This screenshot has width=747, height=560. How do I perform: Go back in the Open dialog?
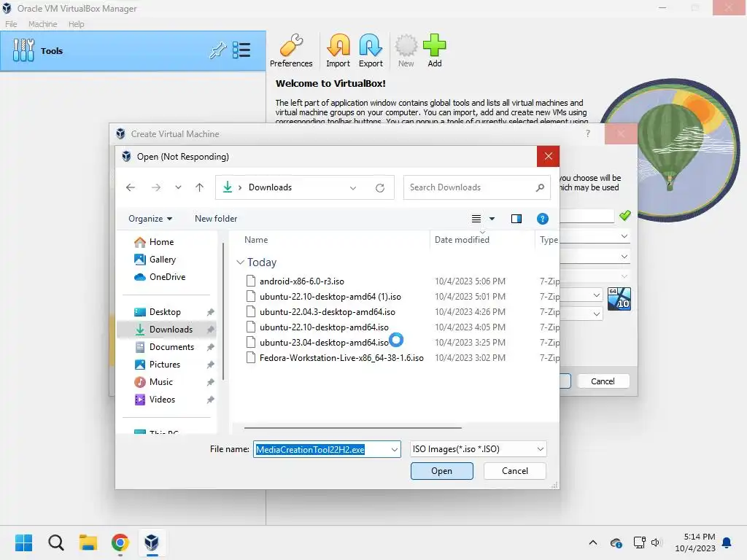[x=131, y=187]
